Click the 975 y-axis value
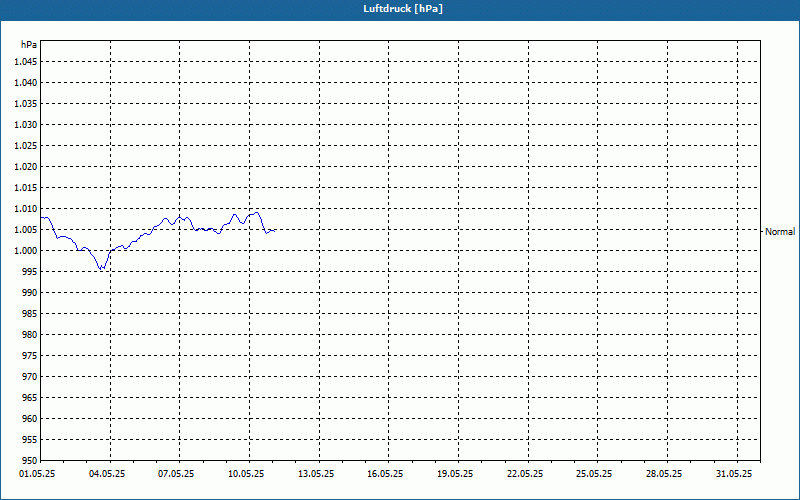 pos(30,356)
